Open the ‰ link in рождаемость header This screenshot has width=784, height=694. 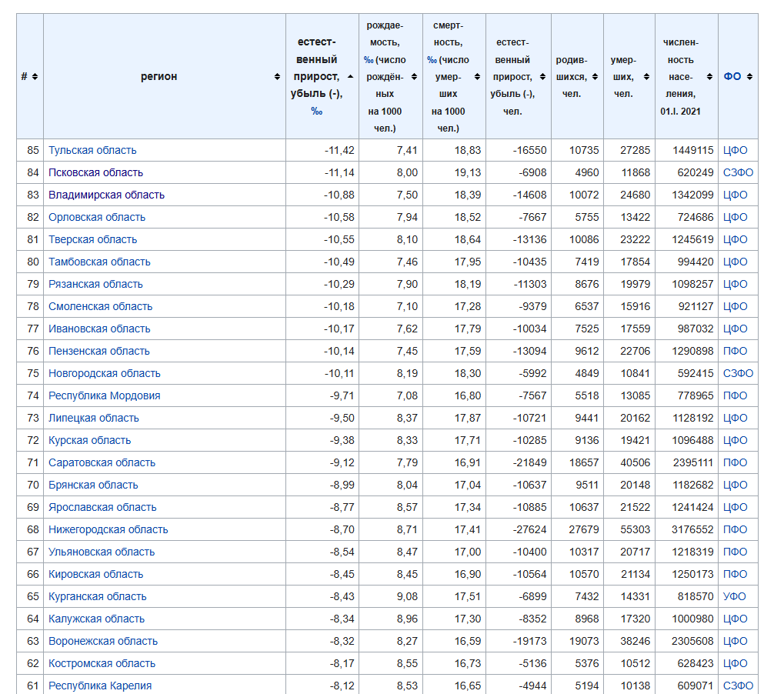tap(369, 59)
